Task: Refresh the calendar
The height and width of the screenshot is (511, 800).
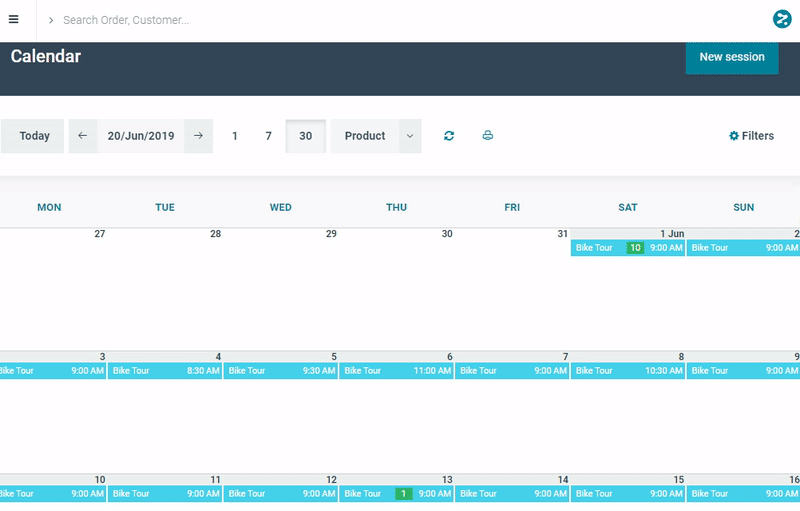Action: (x=449, y=136)
